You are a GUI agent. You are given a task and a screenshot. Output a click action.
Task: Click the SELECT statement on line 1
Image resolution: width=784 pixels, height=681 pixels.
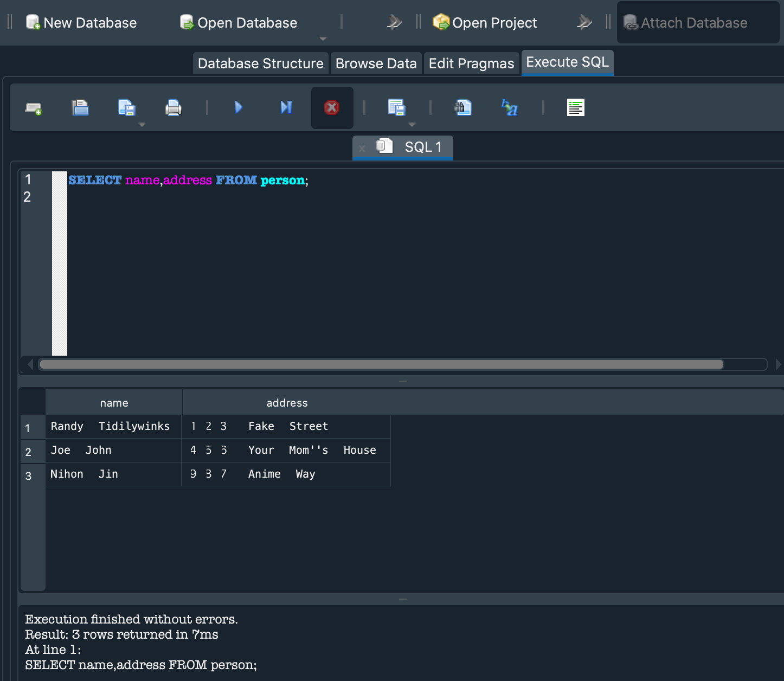pyautogui.click(x=188, y=180)
